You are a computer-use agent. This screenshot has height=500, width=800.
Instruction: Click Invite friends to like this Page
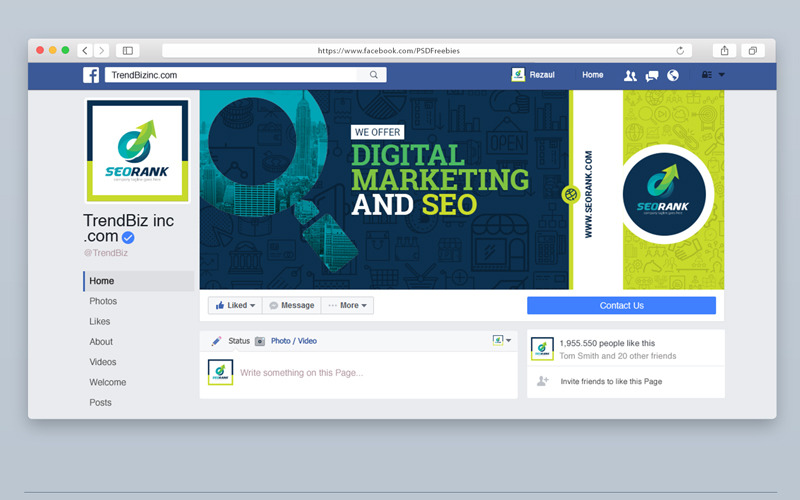[x=611, y=381]
